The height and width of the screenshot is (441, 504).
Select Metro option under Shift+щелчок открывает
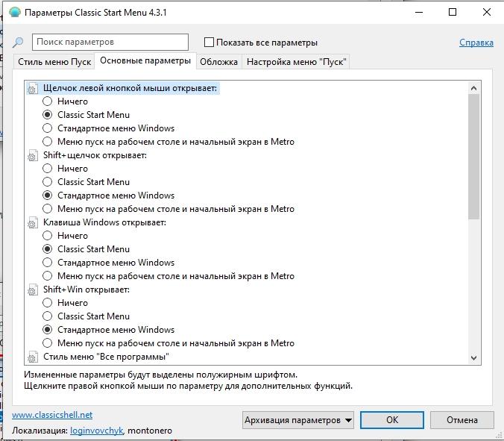click(47, 209)
